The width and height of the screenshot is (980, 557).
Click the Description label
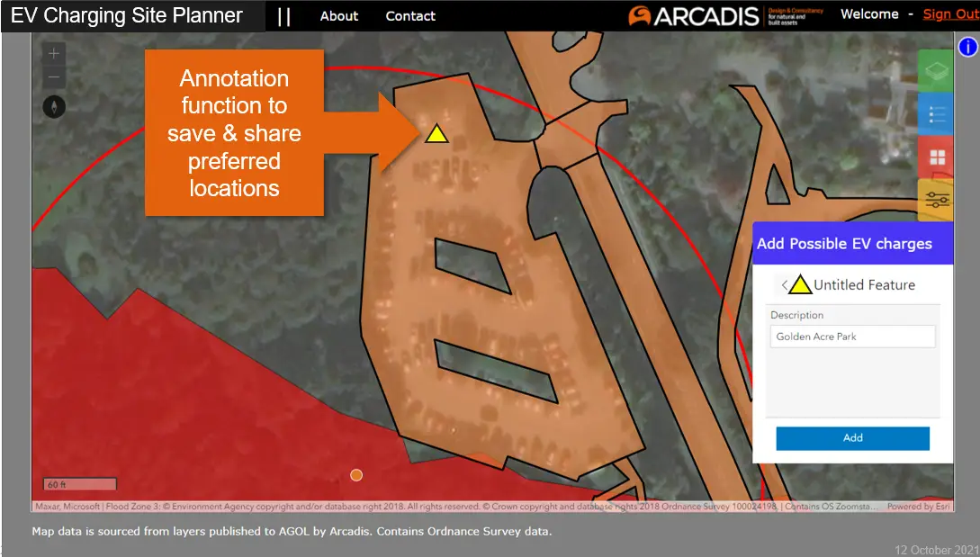(797, 315)
